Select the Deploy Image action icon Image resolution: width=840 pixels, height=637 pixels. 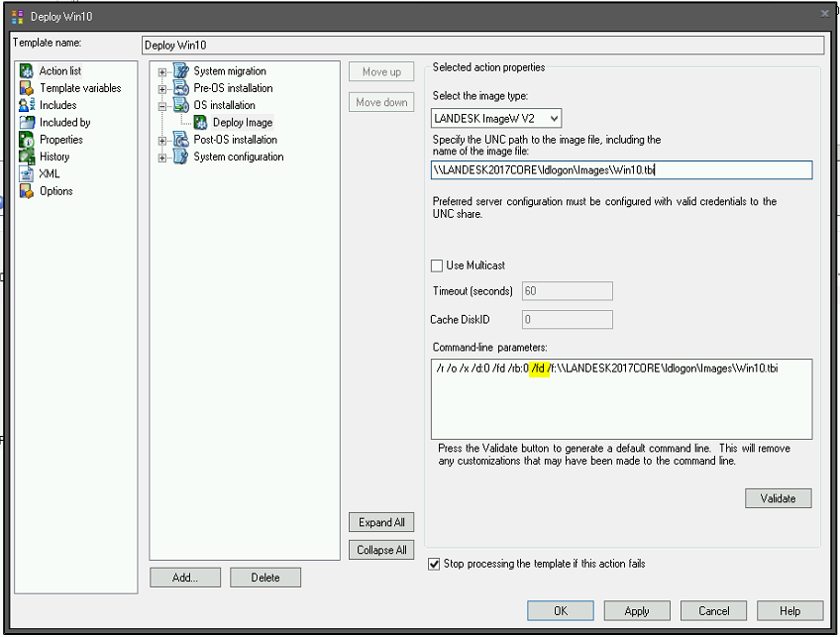[x=200, y=123]
